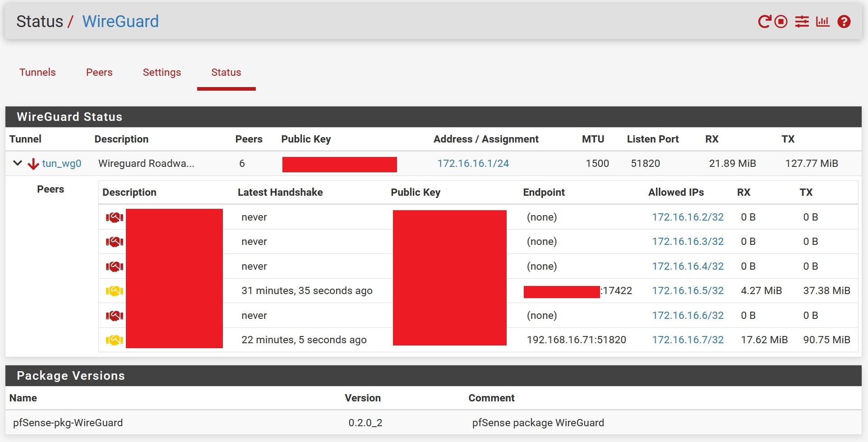Click the 'Address / Assignment' column header

[x=486, y=139]
